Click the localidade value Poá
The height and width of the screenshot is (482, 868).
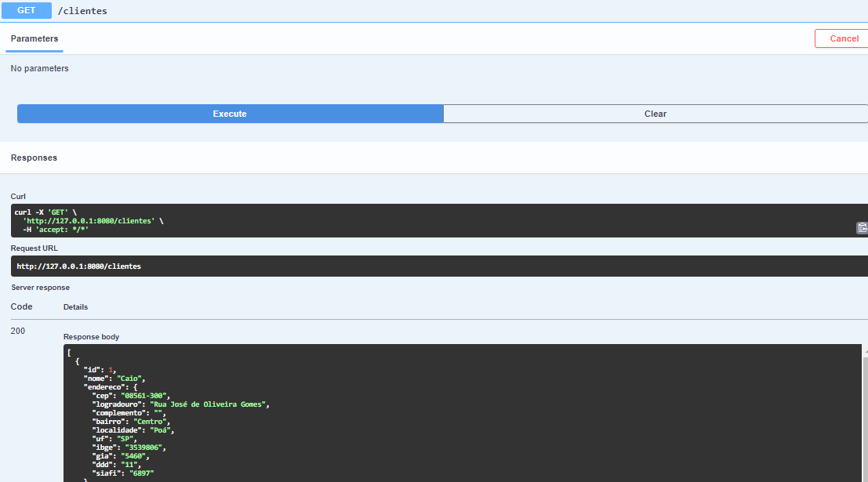162,429
